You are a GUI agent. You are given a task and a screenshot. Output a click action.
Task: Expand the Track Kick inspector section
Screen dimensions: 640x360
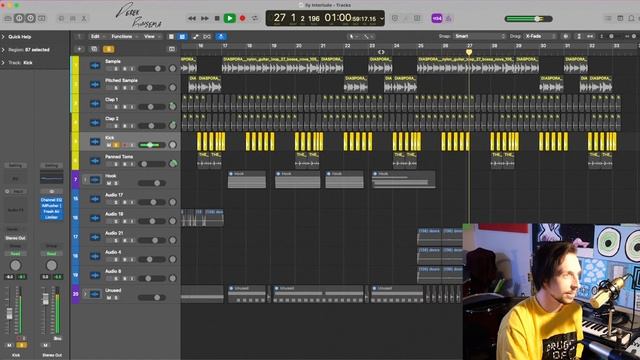pos(3,63)
